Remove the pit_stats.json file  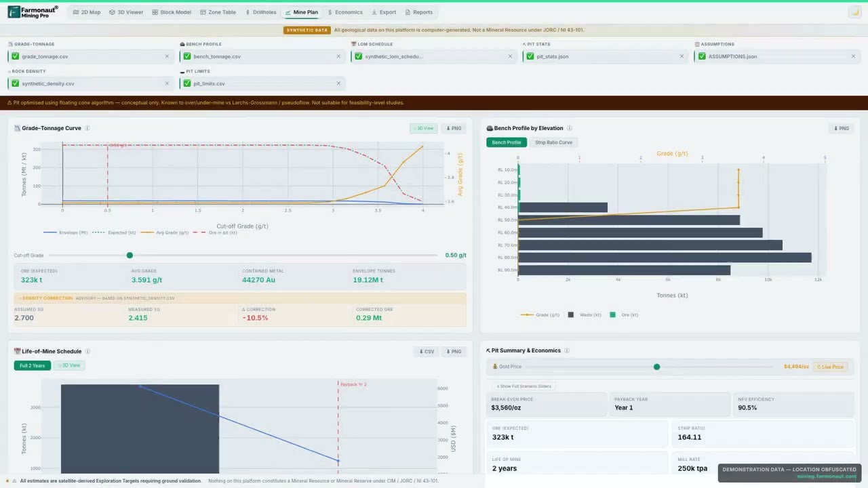point(682,56)
